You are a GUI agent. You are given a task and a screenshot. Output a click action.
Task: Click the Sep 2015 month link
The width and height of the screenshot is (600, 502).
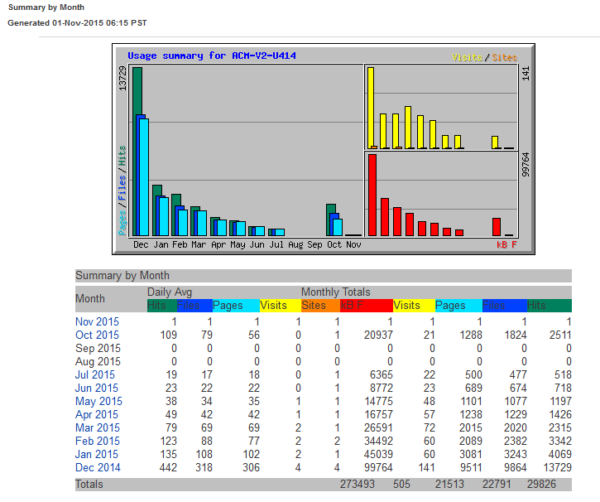pos(97,348)
